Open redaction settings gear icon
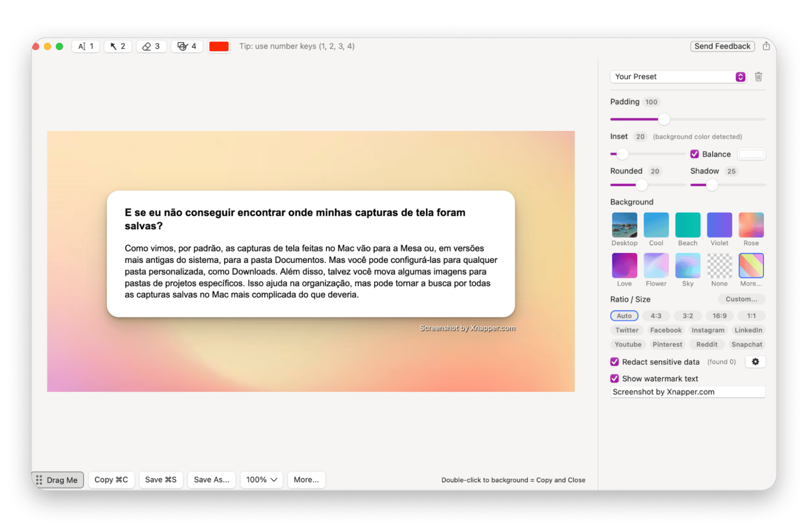 755,362
